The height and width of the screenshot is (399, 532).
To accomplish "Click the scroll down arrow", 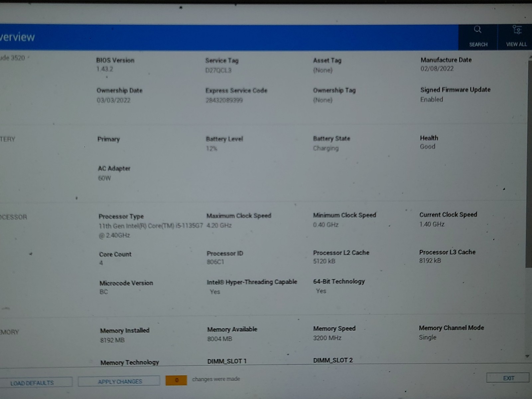I will [527, 356].
